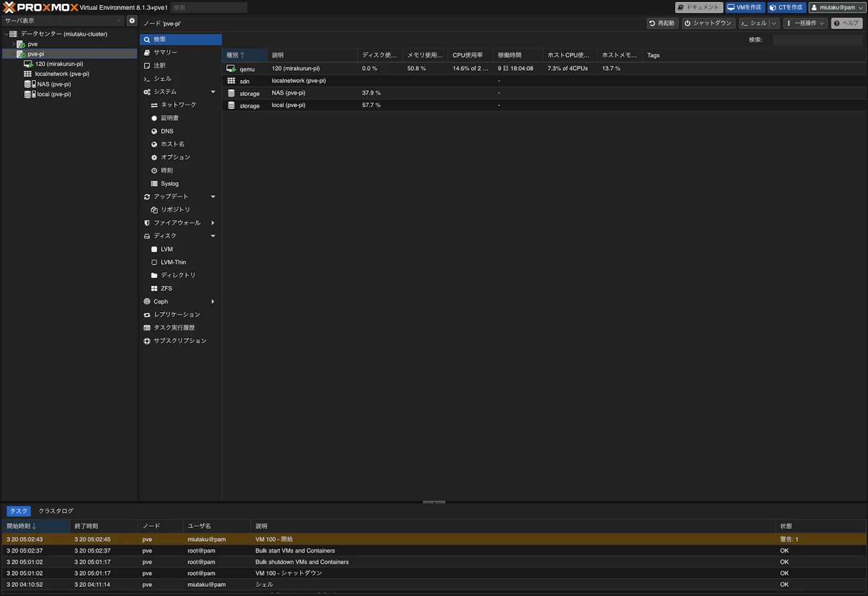Click the オプション gear icon

154,157
